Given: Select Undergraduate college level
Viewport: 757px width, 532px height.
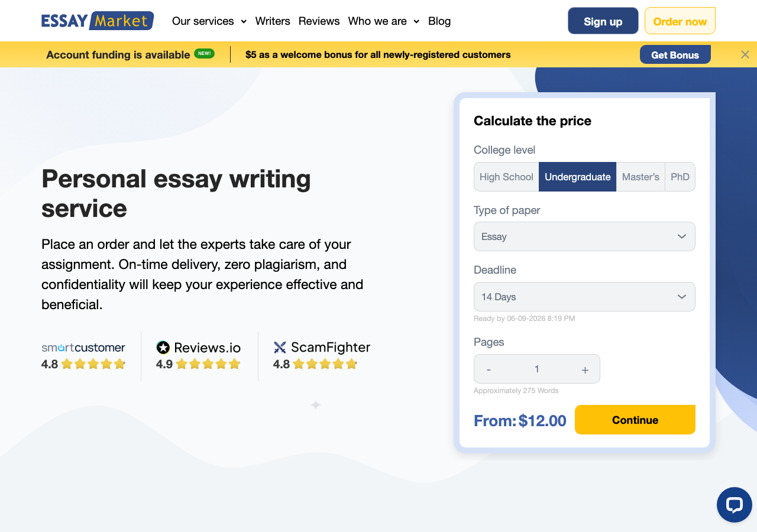Looking at the screenshot, I should pyautogui.click(x=578, y=177).
